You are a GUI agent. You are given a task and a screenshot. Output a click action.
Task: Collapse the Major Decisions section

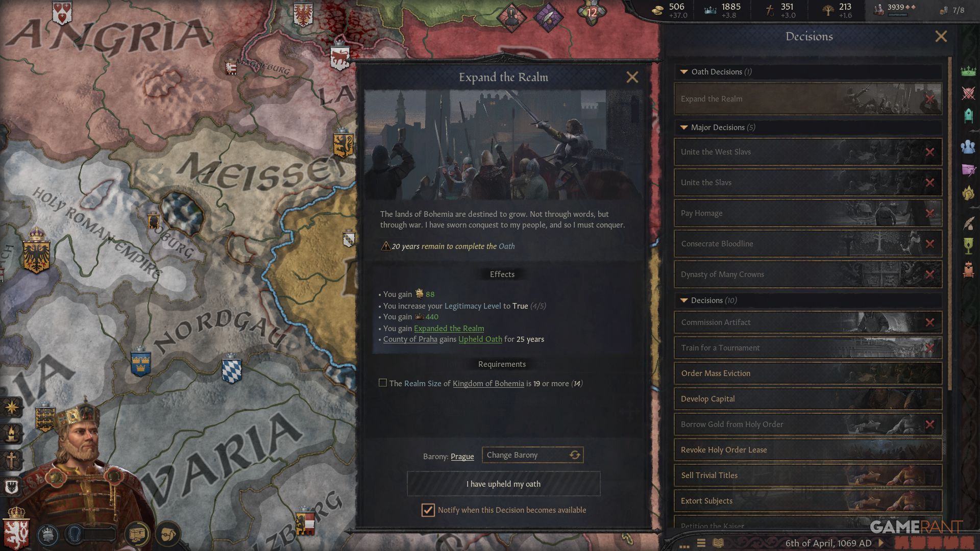(684, 128)
